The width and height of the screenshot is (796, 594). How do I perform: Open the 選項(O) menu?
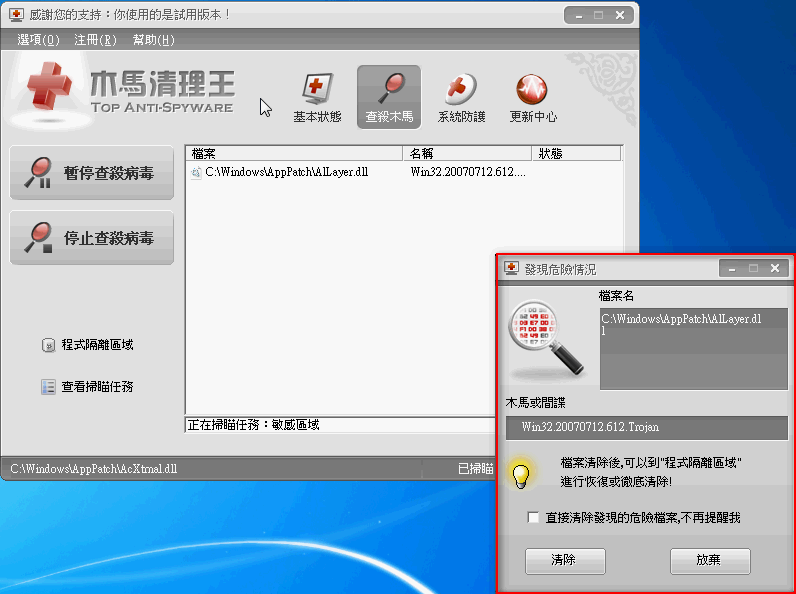click(39, 40)
